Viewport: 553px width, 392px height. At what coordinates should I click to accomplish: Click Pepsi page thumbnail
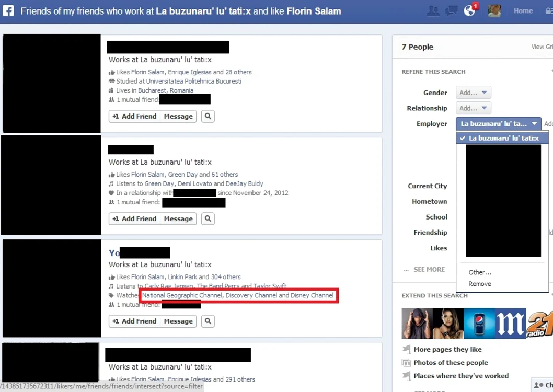click(479, 324)
